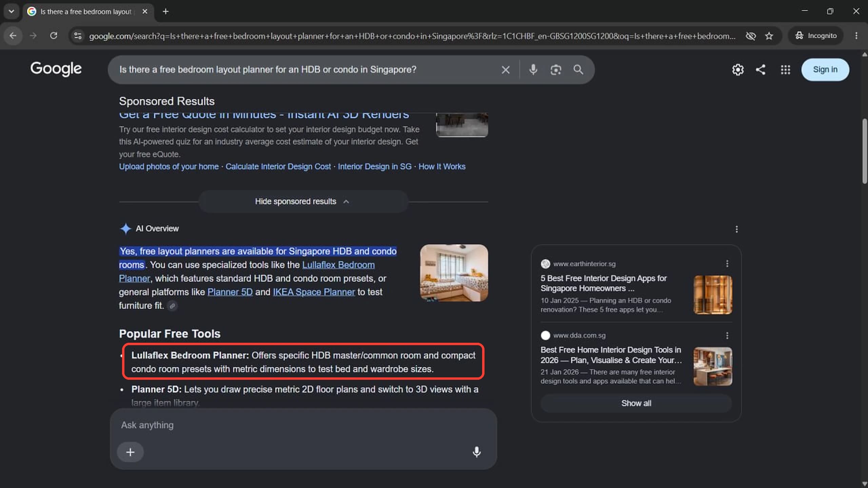
Task: Click microphone in Ask anything box
Action: tap(476, 452)
